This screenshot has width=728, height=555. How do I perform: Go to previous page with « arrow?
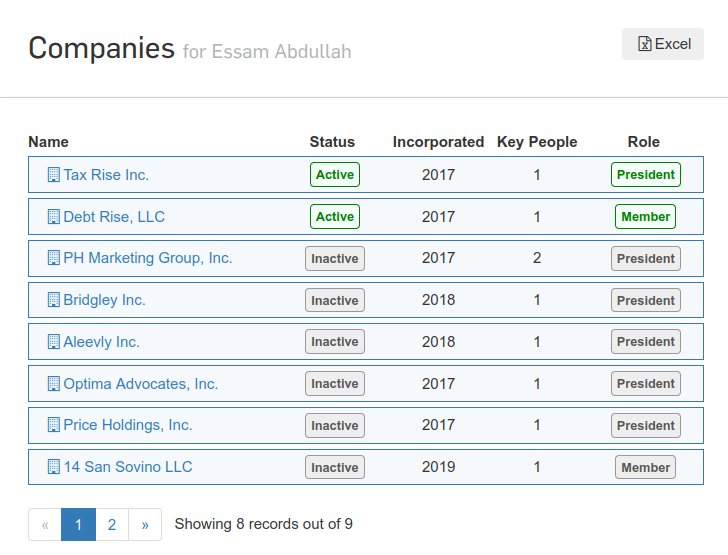point(45,524)
